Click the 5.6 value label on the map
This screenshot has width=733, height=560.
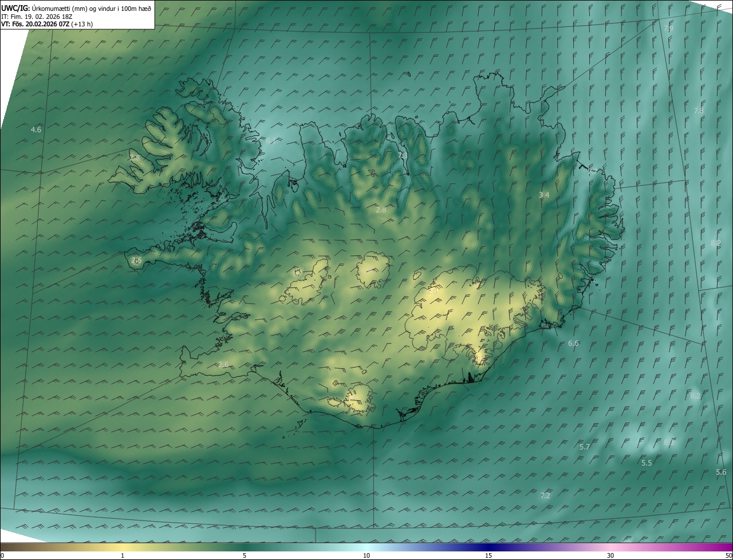click(x=721, y=472)
